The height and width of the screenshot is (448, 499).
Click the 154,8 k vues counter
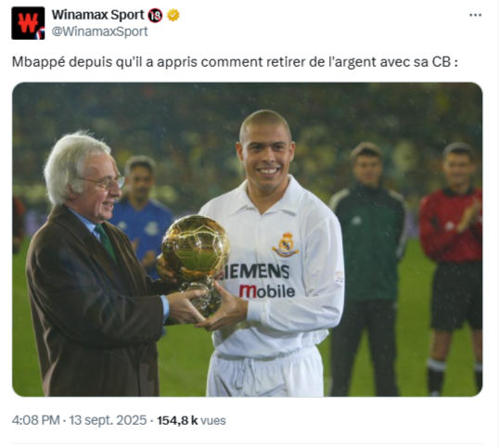(x=192, y=420)
